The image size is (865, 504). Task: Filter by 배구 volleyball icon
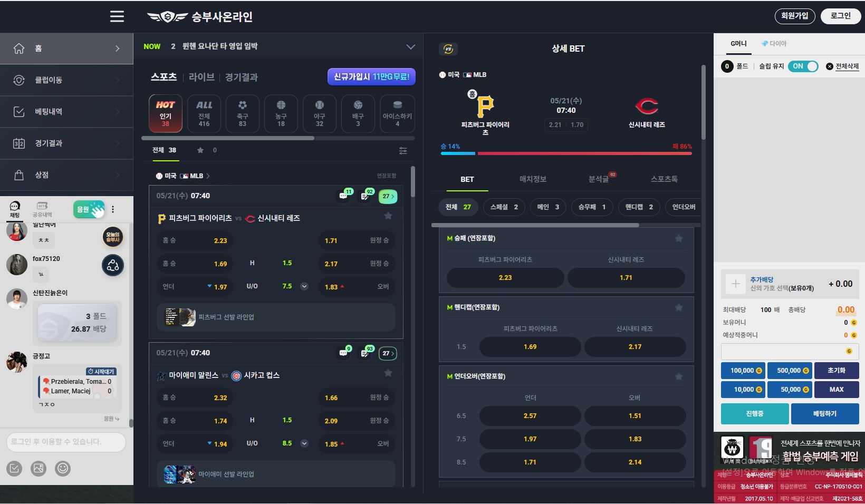(358, 113)
